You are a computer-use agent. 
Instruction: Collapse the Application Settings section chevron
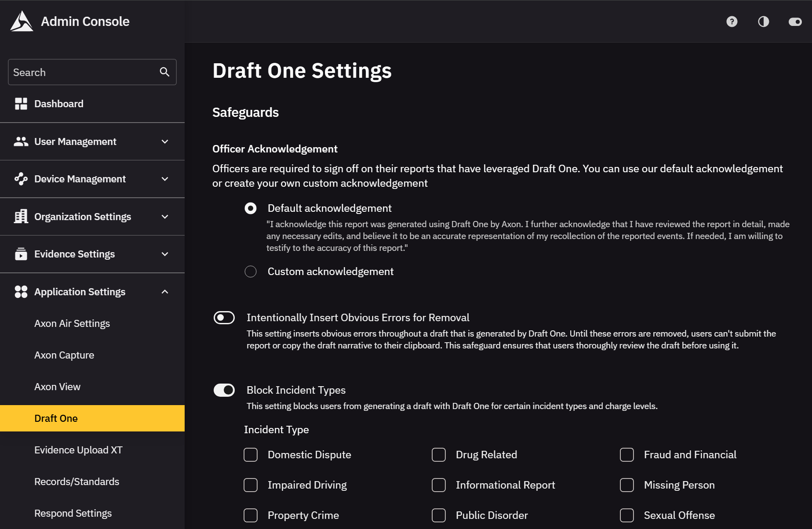click(165, 292)
